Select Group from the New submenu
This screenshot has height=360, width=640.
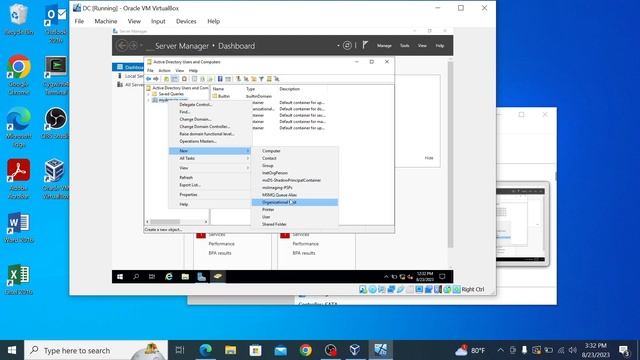click(295, 166)
